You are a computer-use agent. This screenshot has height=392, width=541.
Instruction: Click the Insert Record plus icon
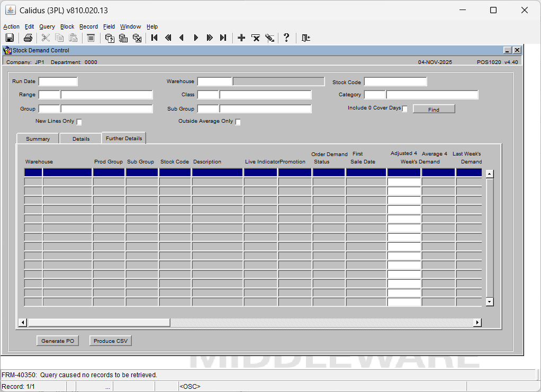tap(241, 38)
